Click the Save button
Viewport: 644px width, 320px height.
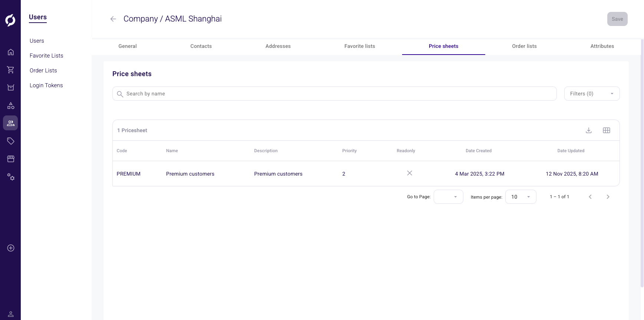pyautogui.click(x=617, y=19)
